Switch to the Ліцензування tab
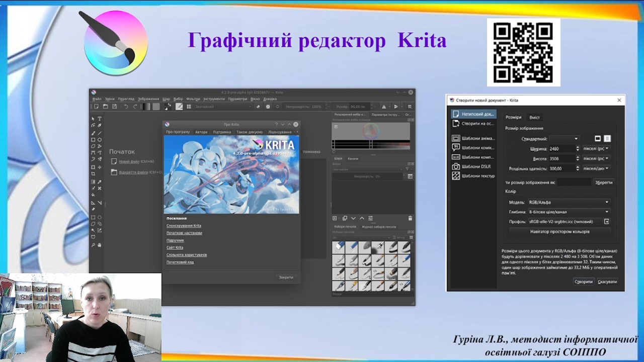Screen dimensions: 644x362 pos(280,132)
